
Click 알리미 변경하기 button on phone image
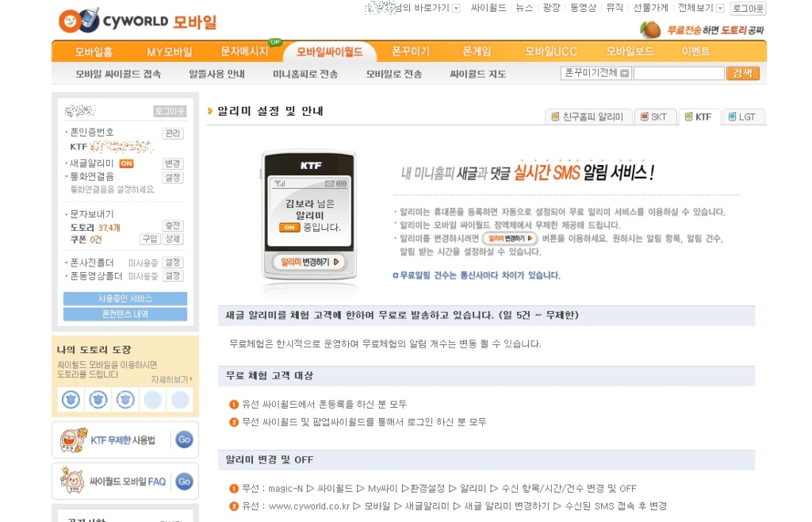[309, 262]
